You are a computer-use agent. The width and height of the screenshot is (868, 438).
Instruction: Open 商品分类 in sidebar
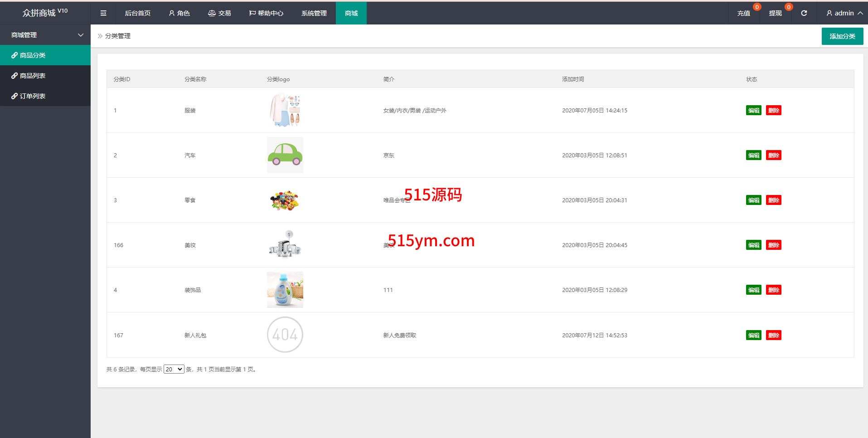45,55
